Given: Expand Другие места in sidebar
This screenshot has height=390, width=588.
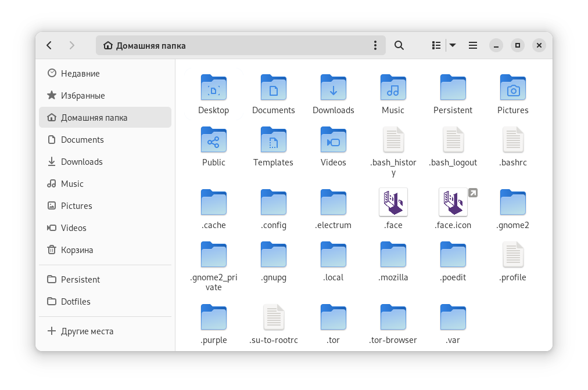Looking at the screenshot, I should pyautogui.click(x=87, y=331).
